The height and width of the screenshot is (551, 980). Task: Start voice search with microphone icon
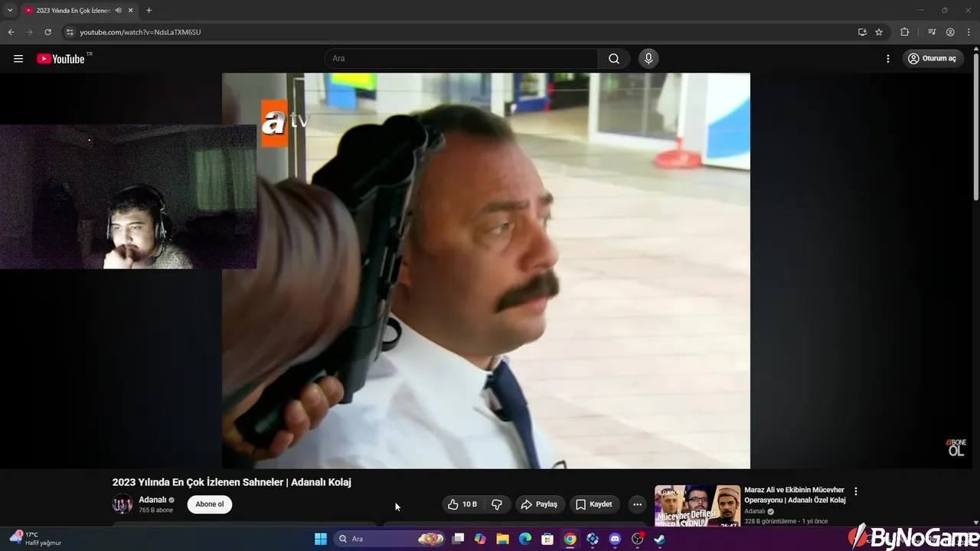[648, 59]
